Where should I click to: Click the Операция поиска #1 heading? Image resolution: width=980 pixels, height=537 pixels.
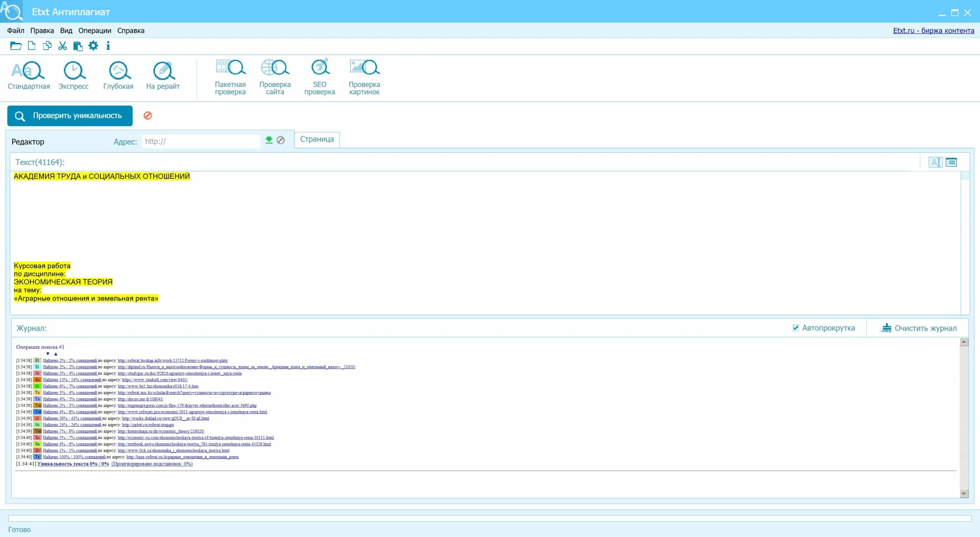[x=40, y=347]
